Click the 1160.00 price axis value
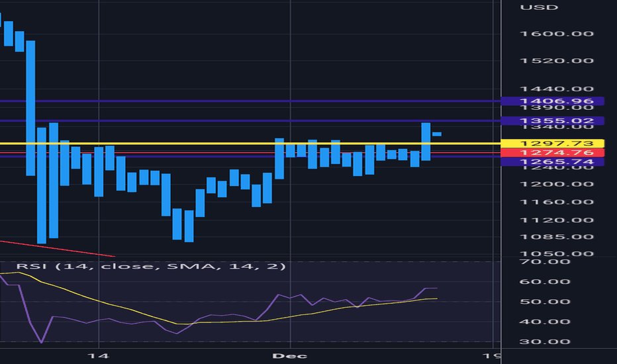The height and width of the screenshot is (364, 617). [x=557, y=202]
